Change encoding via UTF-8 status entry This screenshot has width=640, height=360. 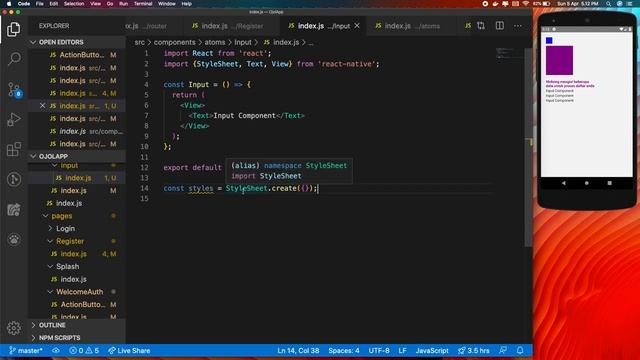(379, 351)
